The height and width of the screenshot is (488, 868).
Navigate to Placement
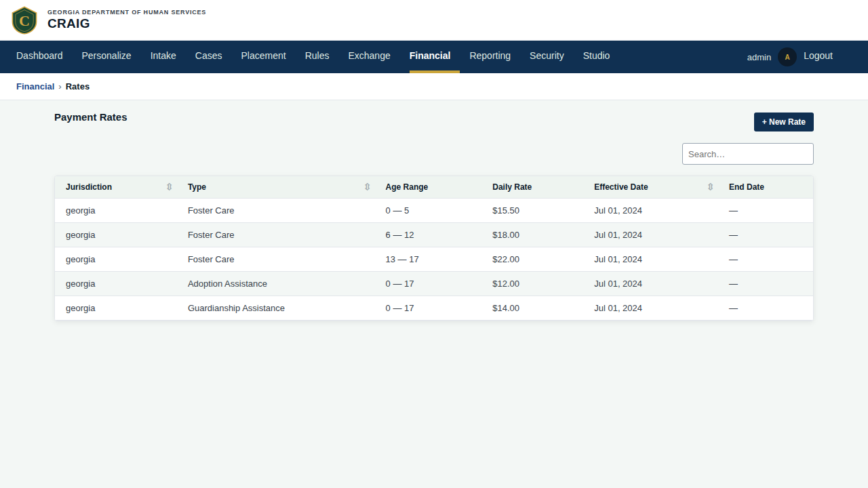tap(264, 56)
